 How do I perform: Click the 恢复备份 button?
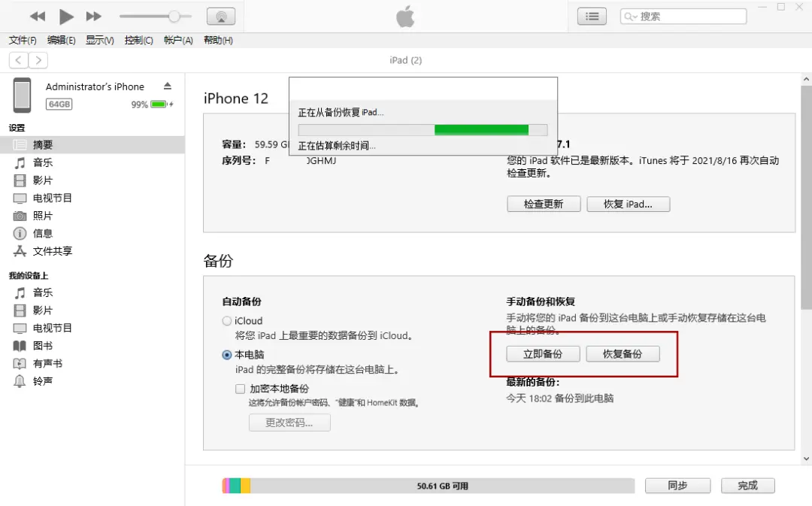click(x=623, y=353)
